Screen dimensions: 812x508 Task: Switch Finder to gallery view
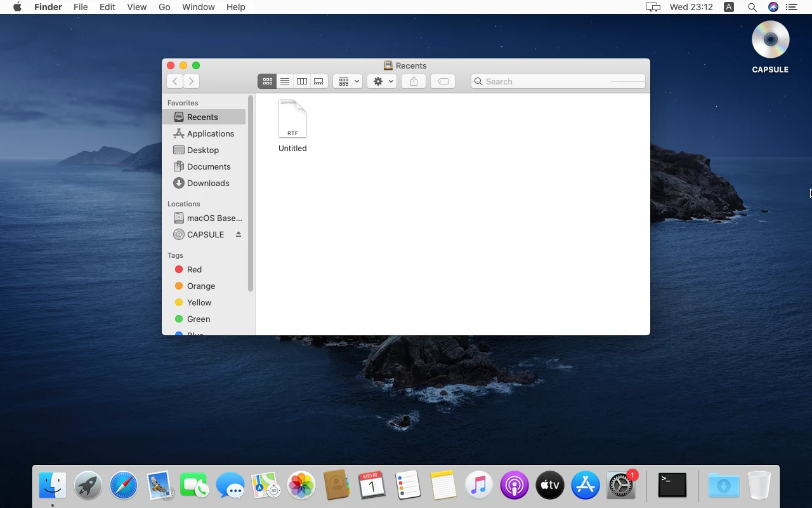coord(319,81)
